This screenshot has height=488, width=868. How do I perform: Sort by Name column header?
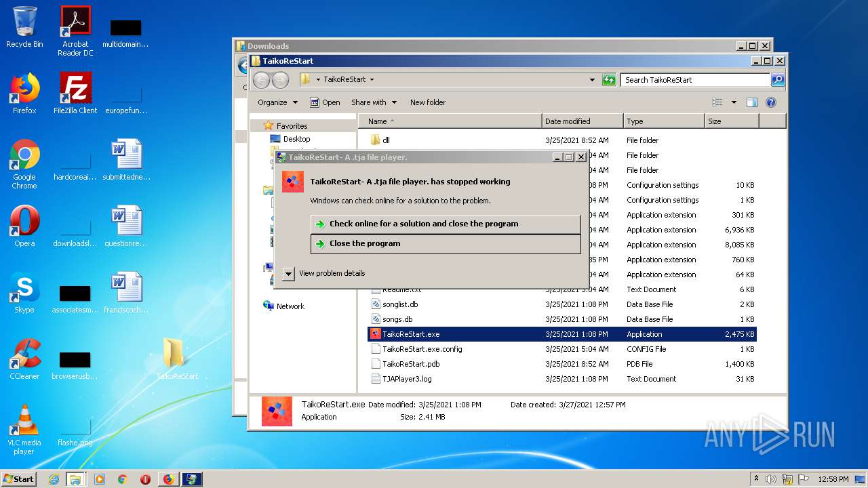pos(450,121)
